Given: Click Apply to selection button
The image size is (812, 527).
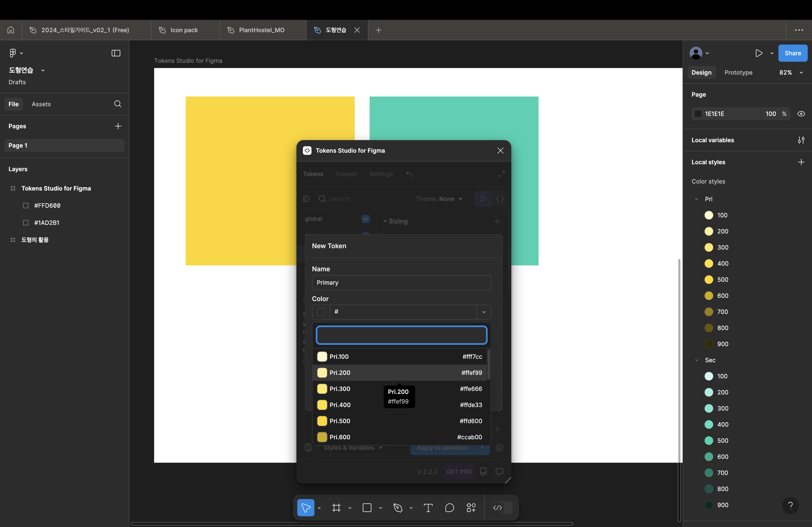Looking at the screenshot, I should [442, 448].
